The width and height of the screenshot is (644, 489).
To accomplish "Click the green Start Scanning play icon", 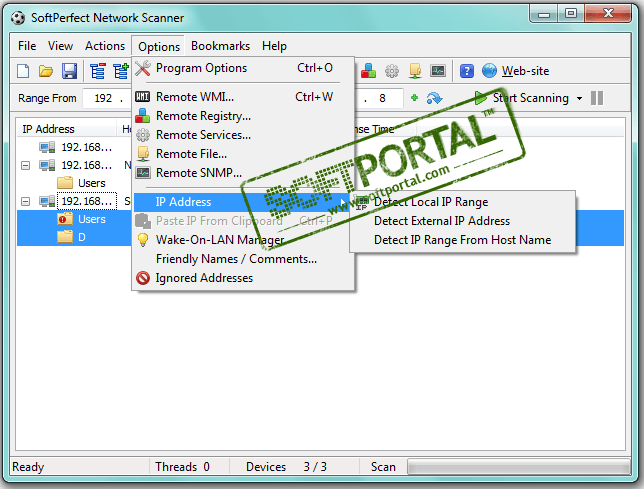I will click(480, 98).
